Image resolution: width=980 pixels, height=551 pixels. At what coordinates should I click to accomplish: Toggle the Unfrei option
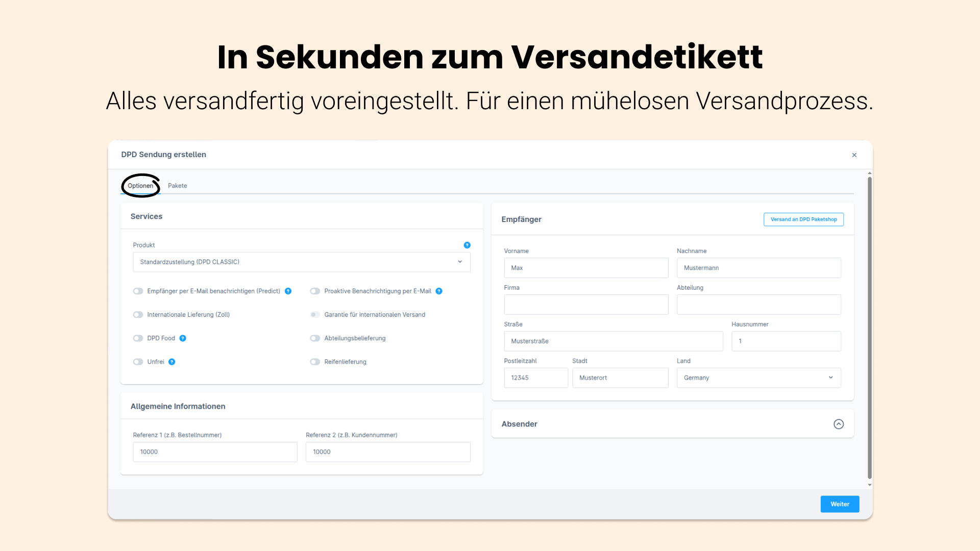pos(138,362)
